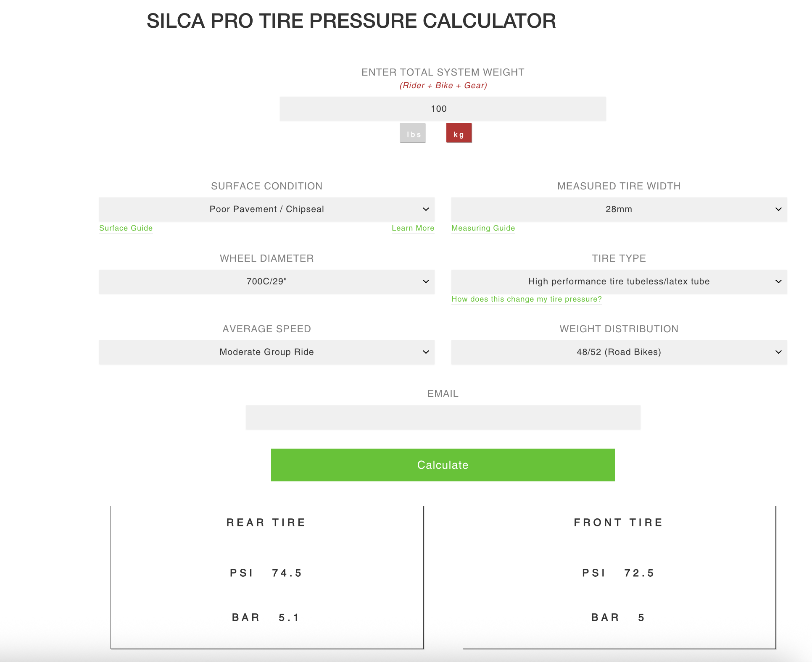Click the Surface Condition chevron arrow
Screen dimensions: 812x662
coord(426,209)
